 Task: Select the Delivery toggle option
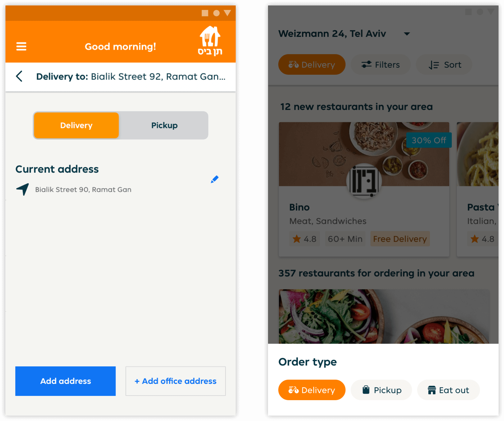point(76,125)
